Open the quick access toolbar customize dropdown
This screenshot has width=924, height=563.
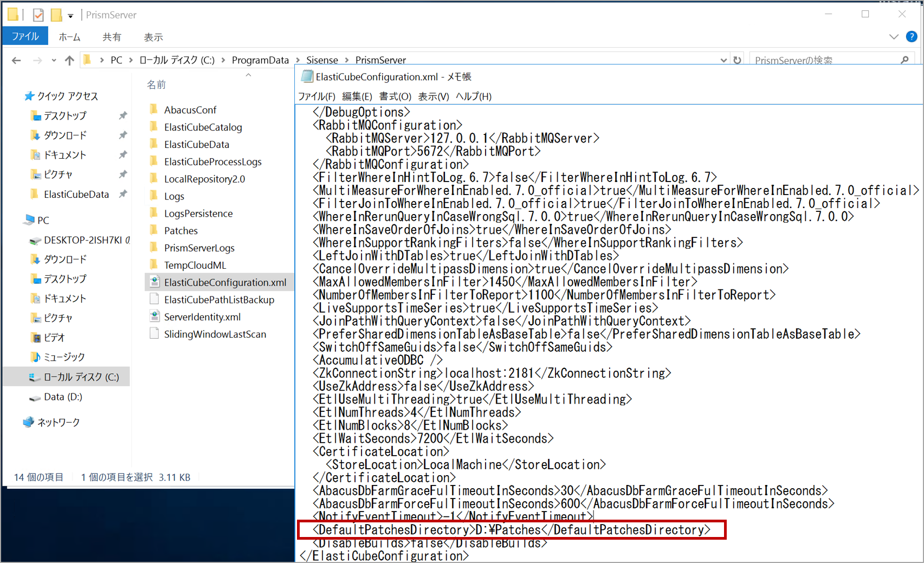(x=70, y=16)
